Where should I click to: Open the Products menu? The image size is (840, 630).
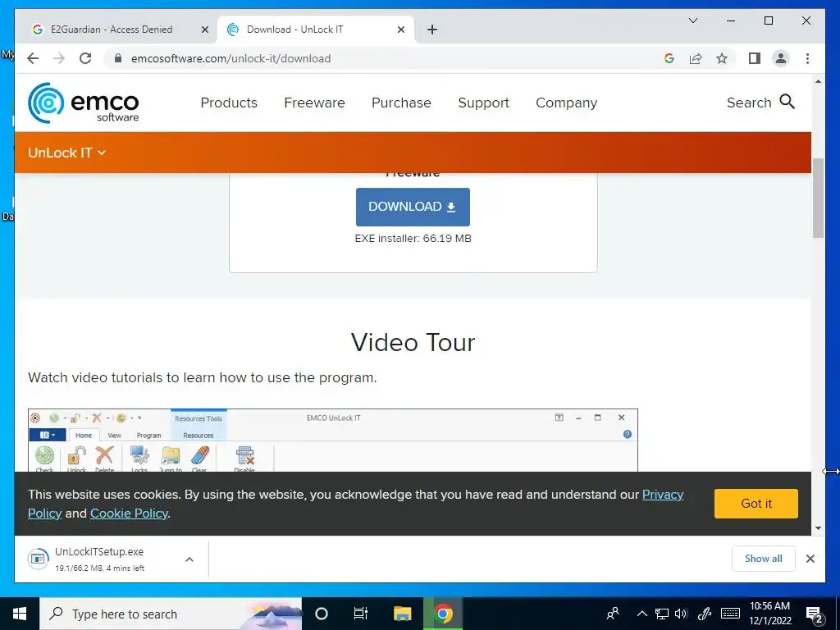coord(229,103)
